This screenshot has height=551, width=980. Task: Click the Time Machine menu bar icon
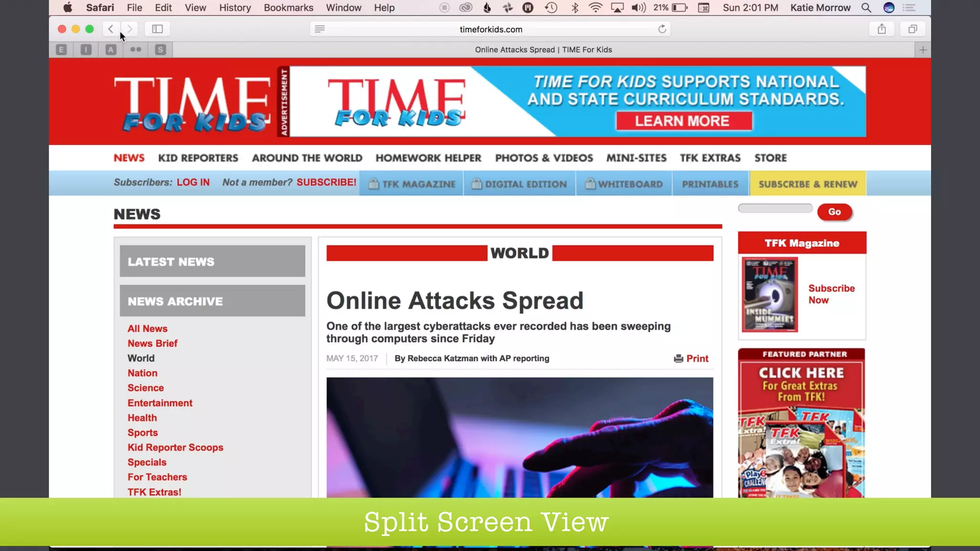[x=551, y=8]
